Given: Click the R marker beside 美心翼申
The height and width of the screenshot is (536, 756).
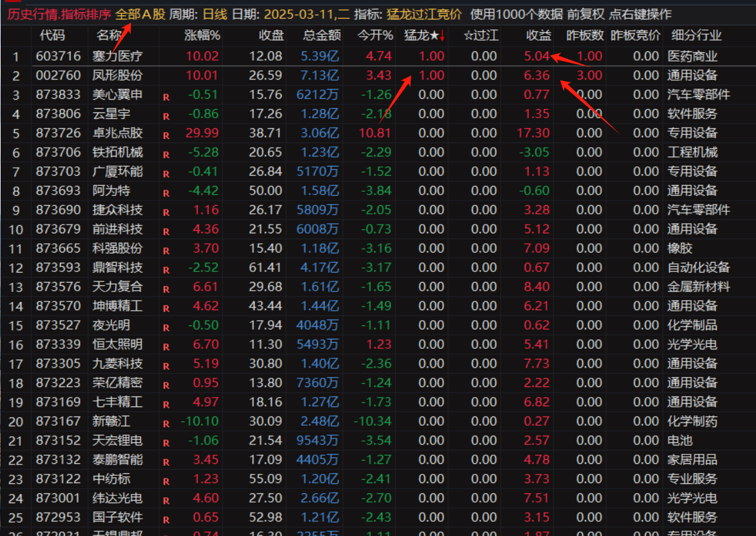Looking at the screenshot, I should 166,98.
